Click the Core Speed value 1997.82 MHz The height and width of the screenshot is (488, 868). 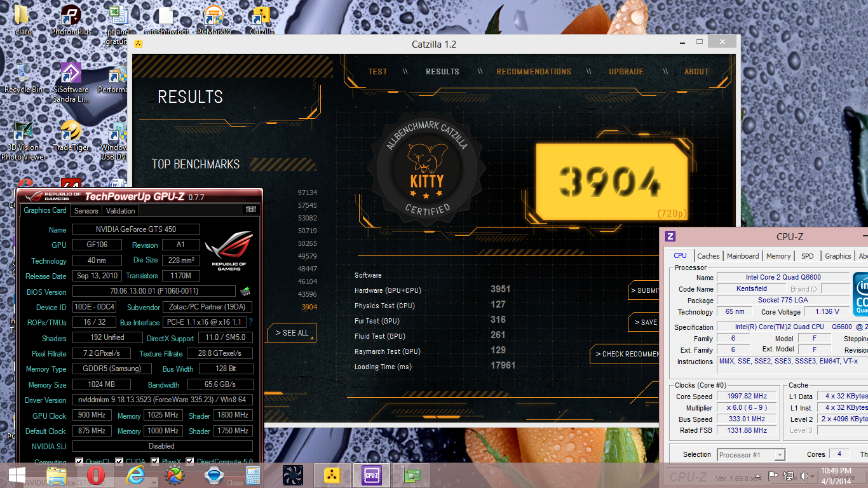click(747, 396)
